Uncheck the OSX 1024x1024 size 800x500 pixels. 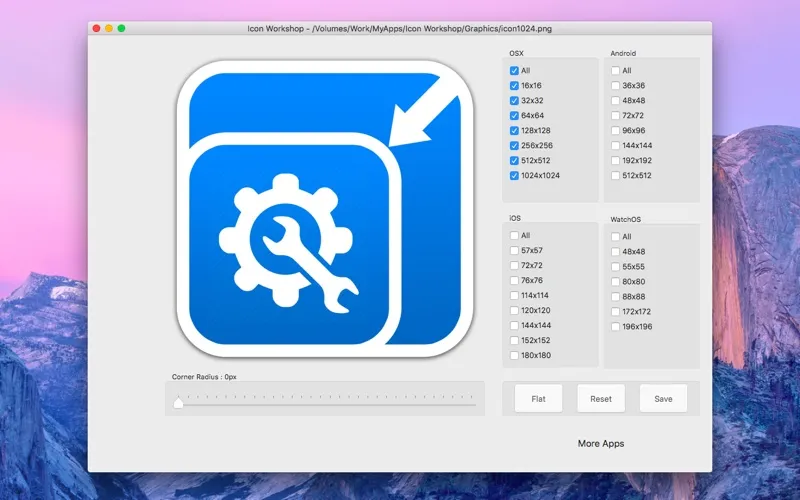514,176
